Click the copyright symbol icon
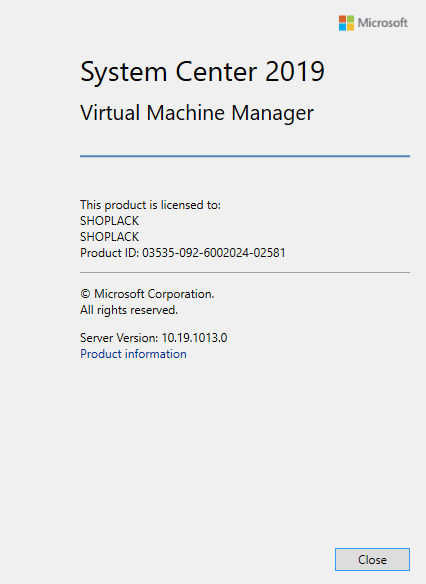Screen dimensions: 426x584 point(85,294)
